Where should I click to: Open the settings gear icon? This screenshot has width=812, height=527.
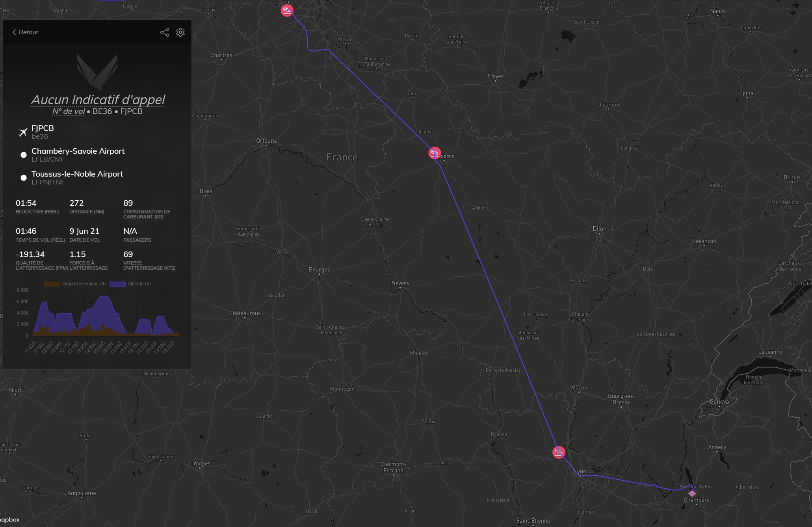(180, 32)
